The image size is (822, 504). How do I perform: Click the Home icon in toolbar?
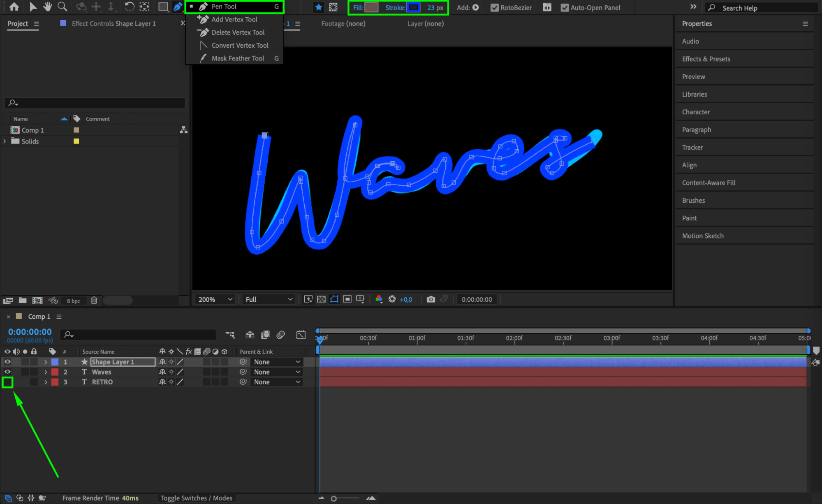pyautogui.click(x=14, y=7)
